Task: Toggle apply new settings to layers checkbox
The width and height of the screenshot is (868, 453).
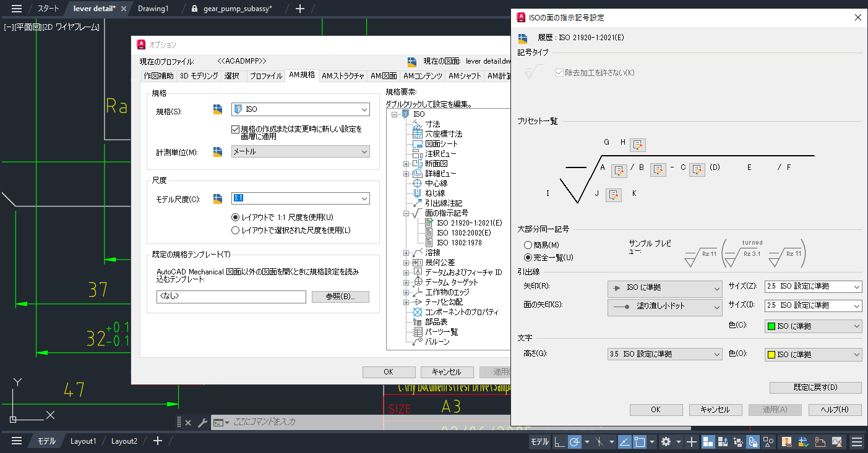Action: pos(235,129)
